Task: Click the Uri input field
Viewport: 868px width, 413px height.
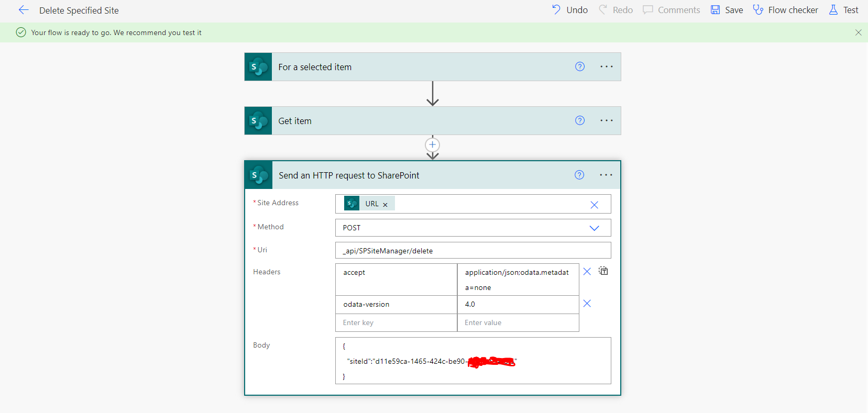Action: (473, 250)
